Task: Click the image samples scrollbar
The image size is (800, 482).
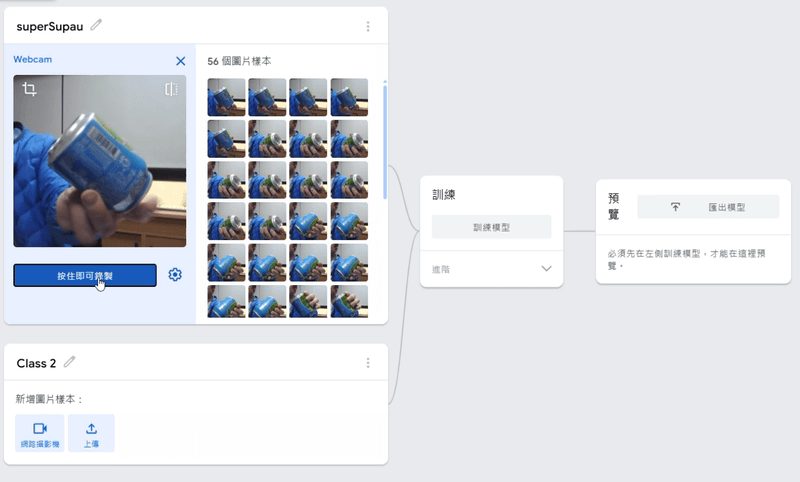Action: pos(385,140)
